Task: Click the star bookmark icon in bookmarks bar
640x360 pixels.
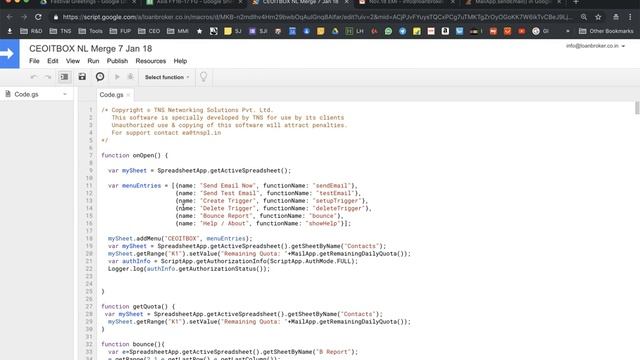Action: (x=199, y=31)
